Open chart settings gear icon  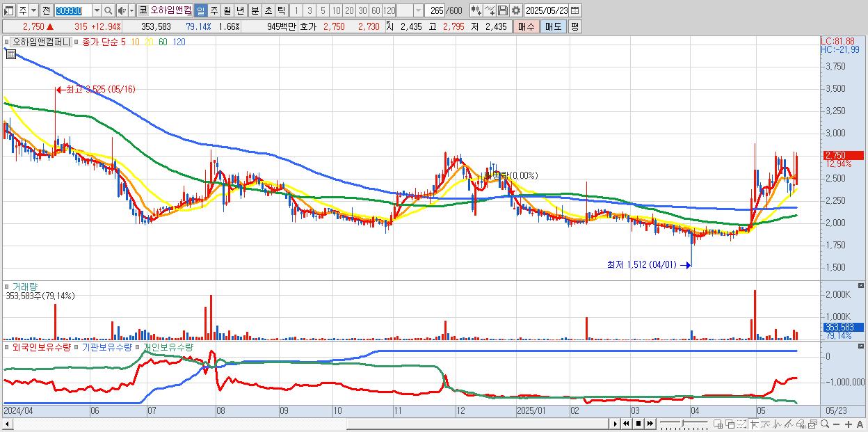pyautogui.click(x=515, y=10)
